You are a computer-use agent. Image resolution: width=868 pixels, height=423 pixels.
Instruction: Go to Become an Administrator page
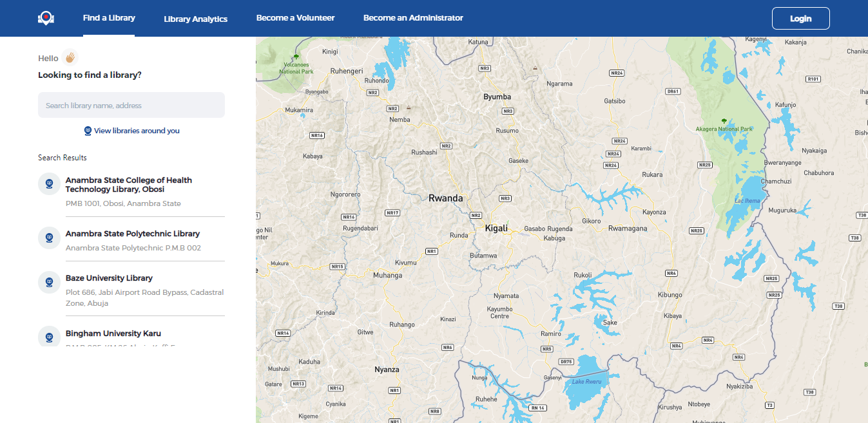413,18
